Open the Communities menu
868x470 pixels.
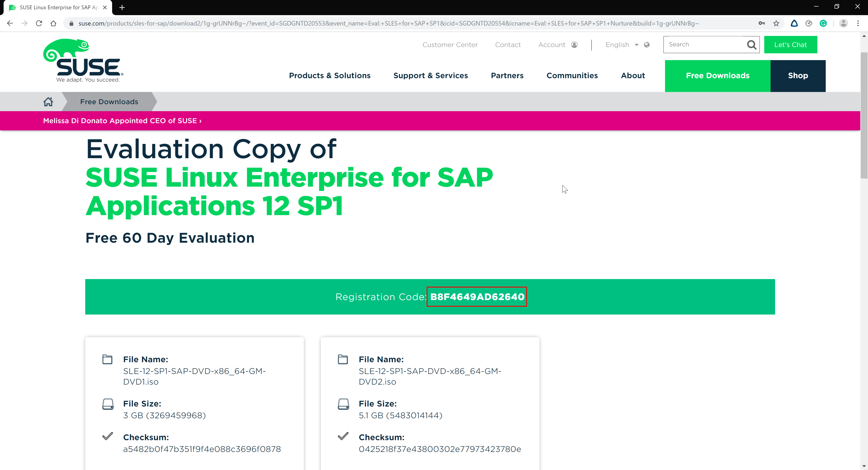click(x=572, y=75)
